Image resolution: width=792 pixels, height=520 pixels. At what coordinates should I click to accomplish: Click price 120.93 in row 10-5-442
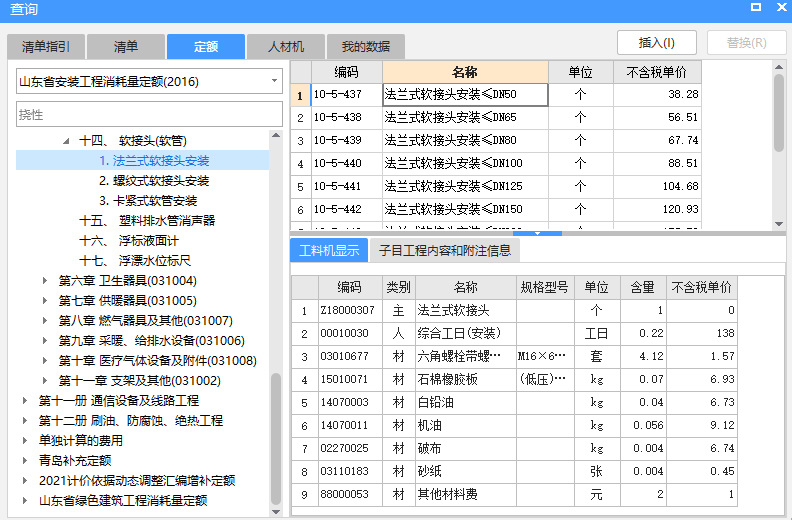(x=657, y=210)
